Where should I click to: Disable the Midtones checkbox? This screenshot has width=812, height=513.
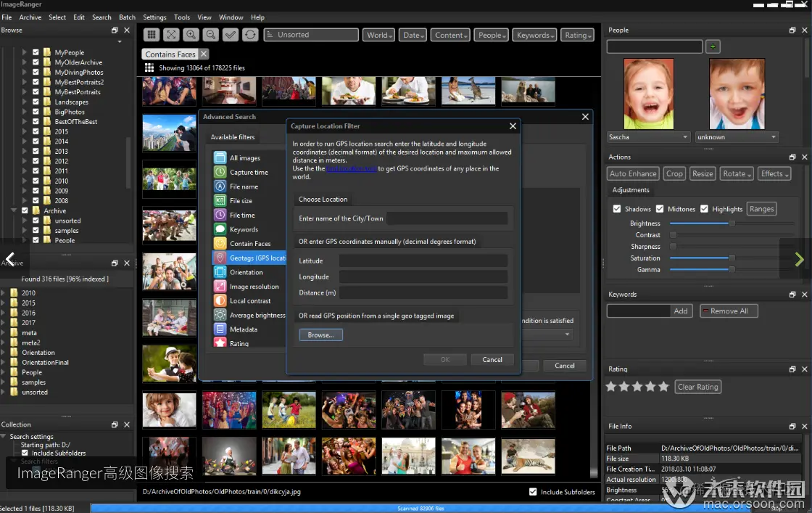click(660, 209)
